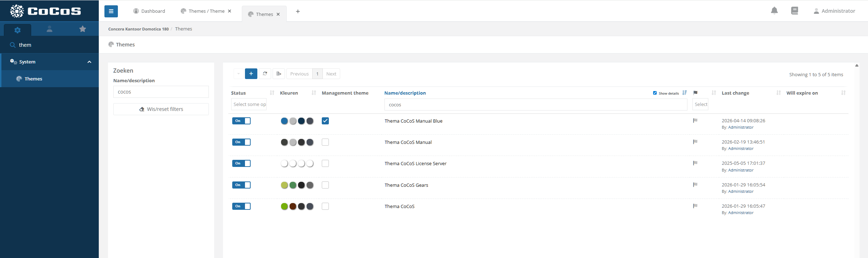Click the flag icon for Thema CoCoS Gears
868x258 pixels.
click(695, 185)
